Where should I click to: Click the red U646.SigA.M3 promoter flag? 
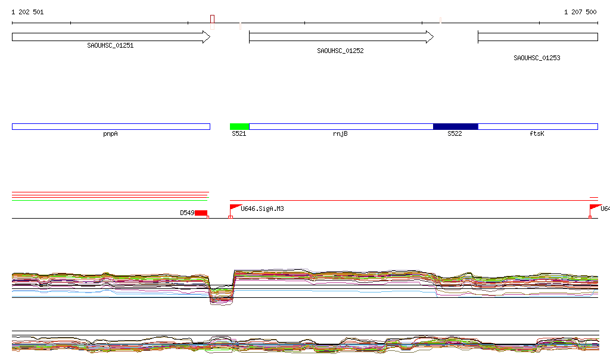[x=234, y=208]
